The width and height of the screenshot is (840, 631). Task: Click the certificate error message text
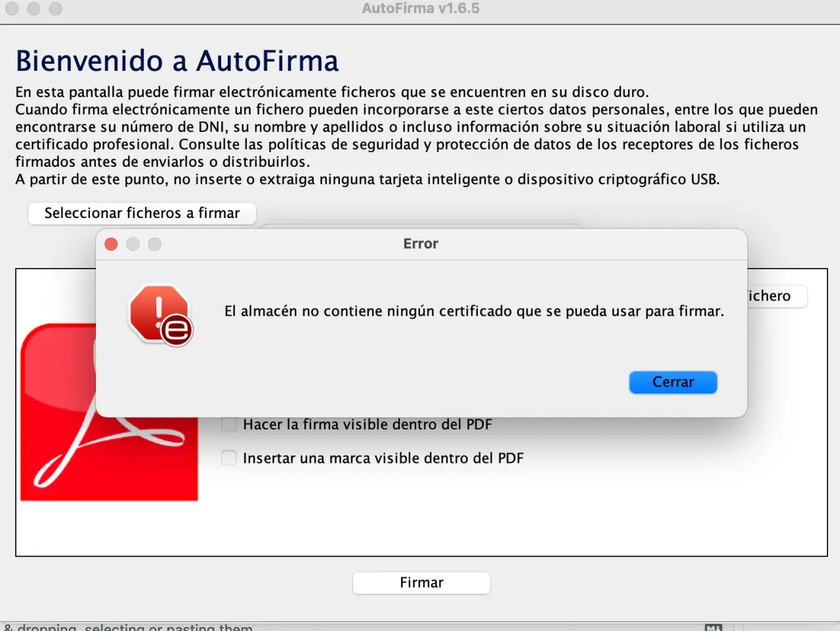point(474,311)
